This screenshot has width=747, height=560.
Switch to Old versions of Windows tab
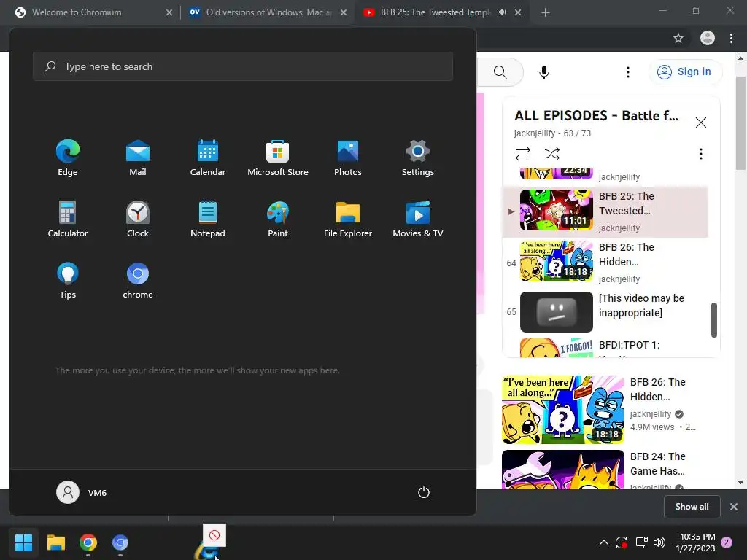[268, 12]
